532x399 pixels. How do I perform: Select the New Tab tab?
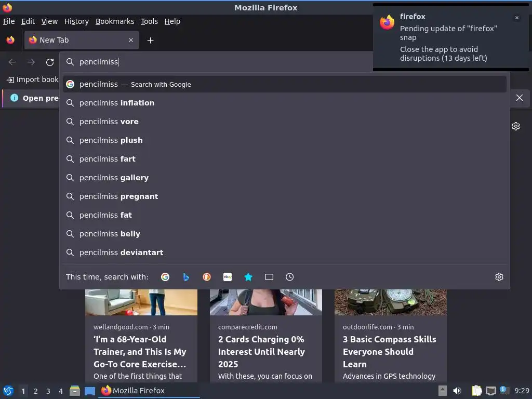pos(82,40)
